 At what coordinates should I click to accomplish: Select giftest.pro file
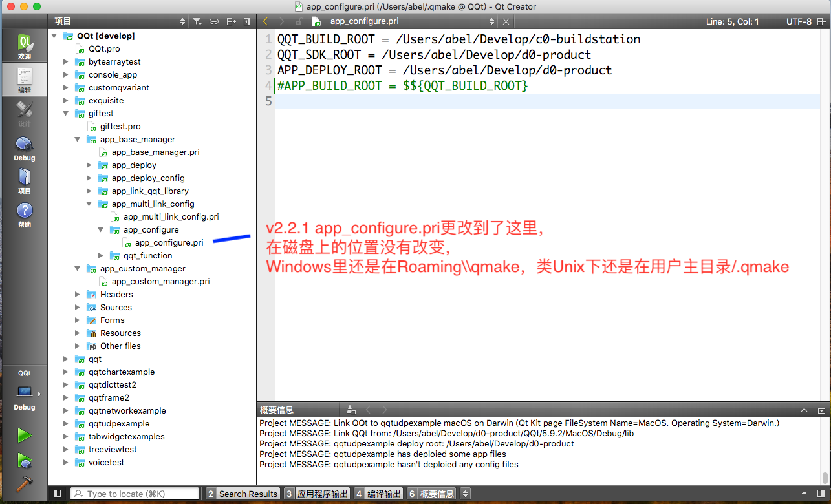120,127
